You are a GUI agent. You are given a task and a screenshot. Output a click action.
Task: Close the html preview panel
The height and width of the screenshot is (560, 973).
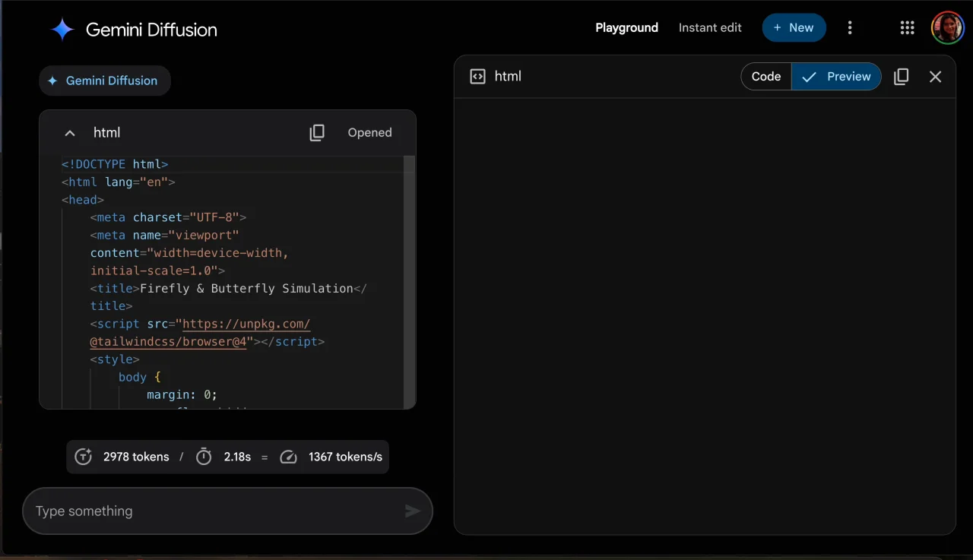coord(935,77)
